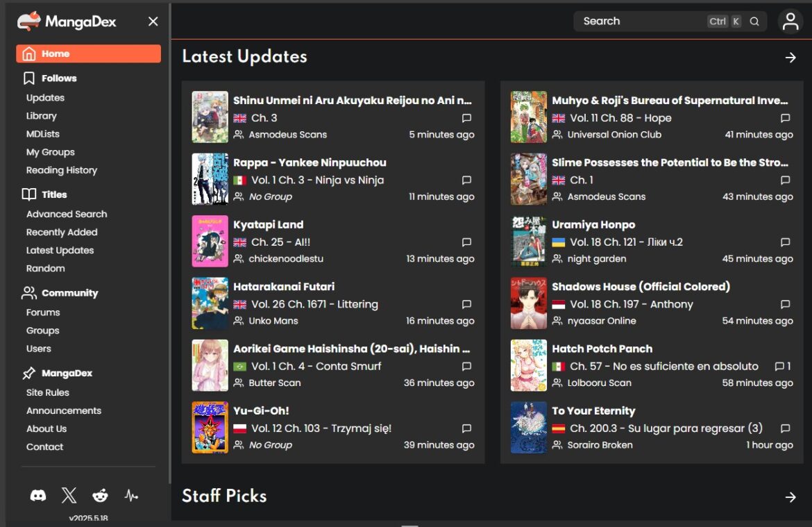Screen dimensions: 812x527
Task: Open the system status pulse icon
Action: (131, 495)
